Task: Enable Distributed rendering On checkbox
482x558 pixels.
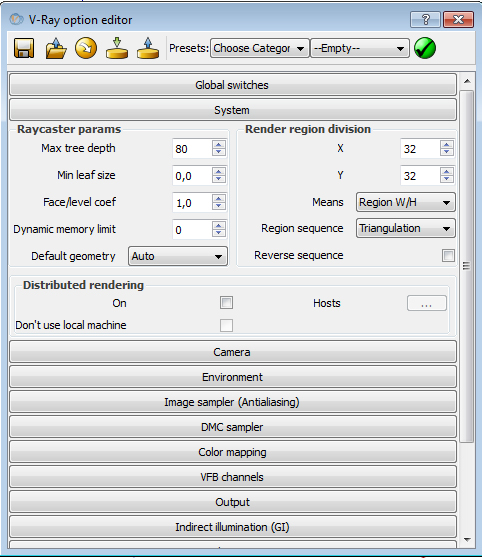Action: 226,303
